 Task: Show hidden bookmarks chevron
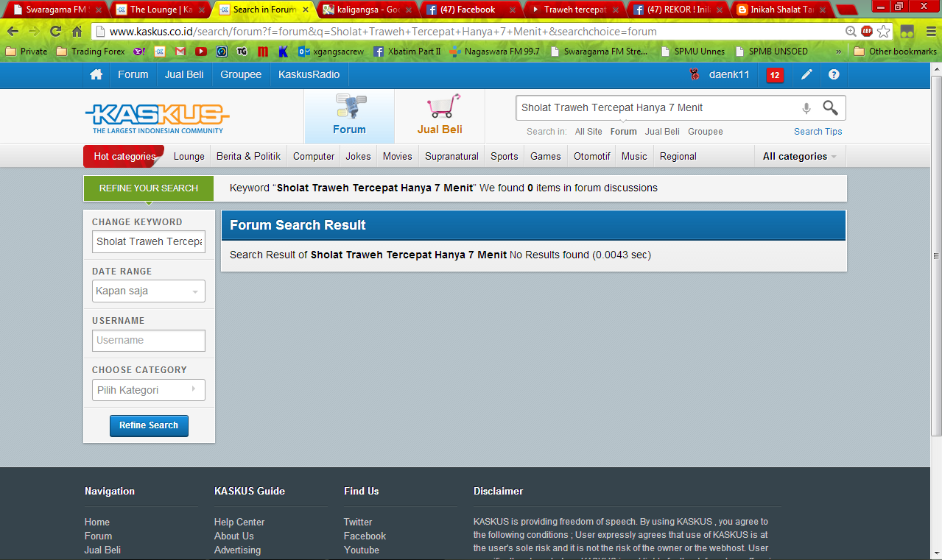click(x=839, y=52)
